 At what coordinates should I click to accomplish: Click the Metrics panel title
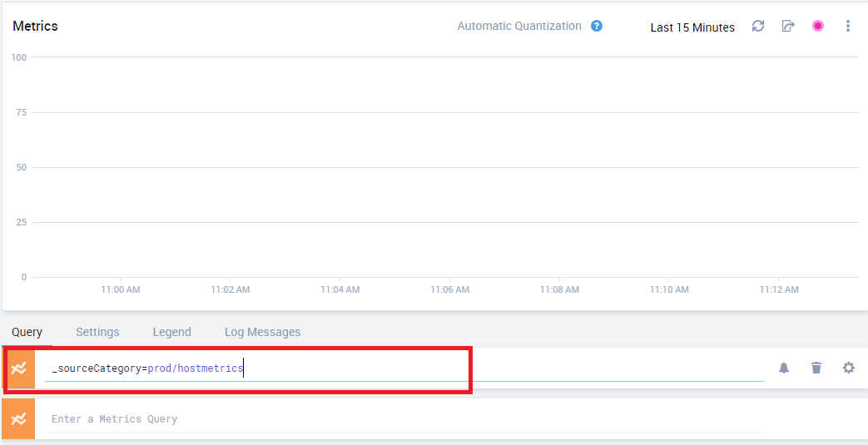(36, 26)
